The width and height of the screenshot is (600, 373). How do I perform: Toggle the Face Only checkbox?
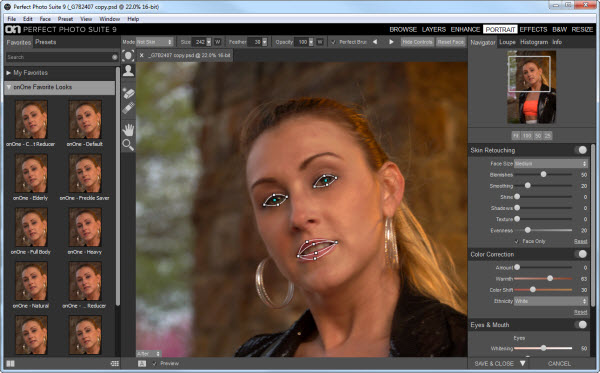point(517,241)
